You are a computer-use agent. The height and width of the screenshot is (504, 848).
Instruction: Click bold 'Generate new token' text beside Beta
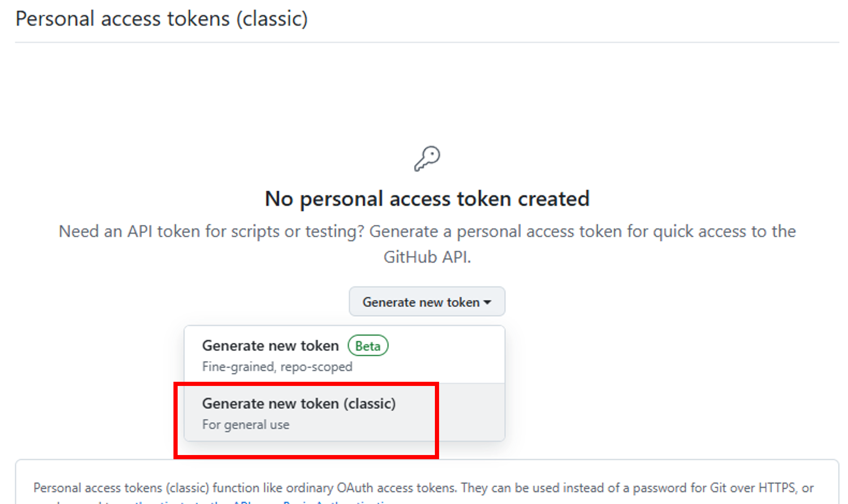tap(270, 346)
